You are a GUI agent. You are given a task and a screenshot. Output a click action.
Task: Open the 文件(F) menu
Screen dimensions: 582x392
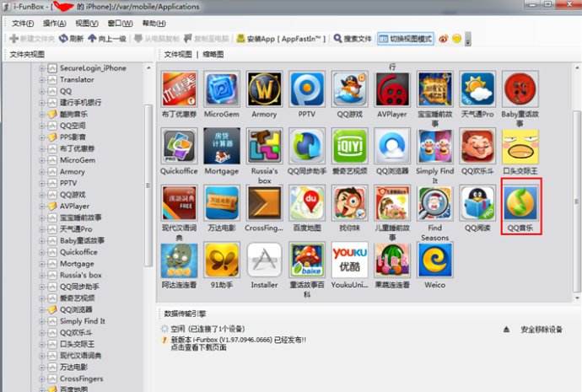coord(23,24)
